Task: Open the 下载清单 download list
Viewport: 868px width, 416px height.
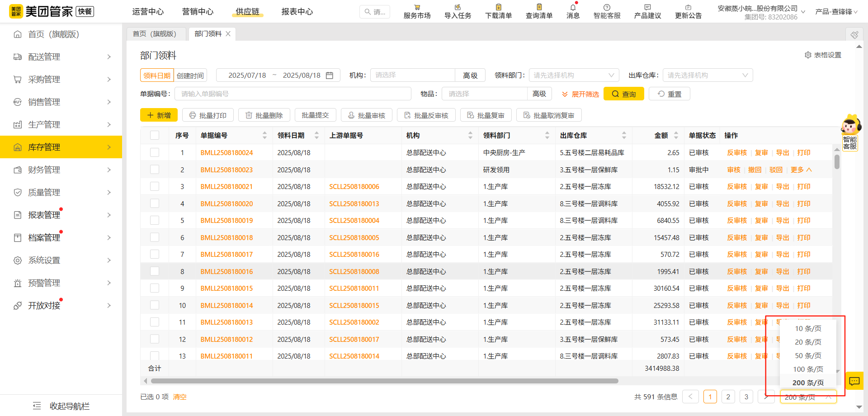Action: (x=498, y=11)
